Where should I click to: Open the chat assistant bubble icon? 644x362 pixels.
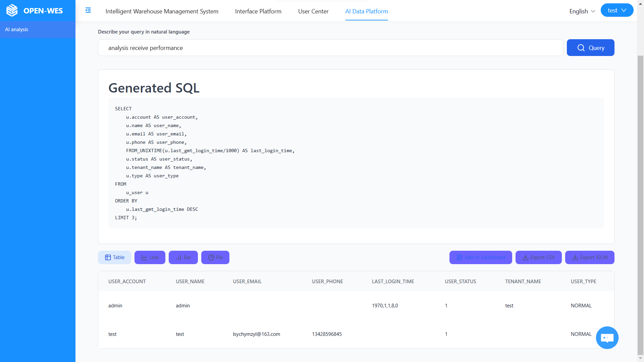coord(607,338)
